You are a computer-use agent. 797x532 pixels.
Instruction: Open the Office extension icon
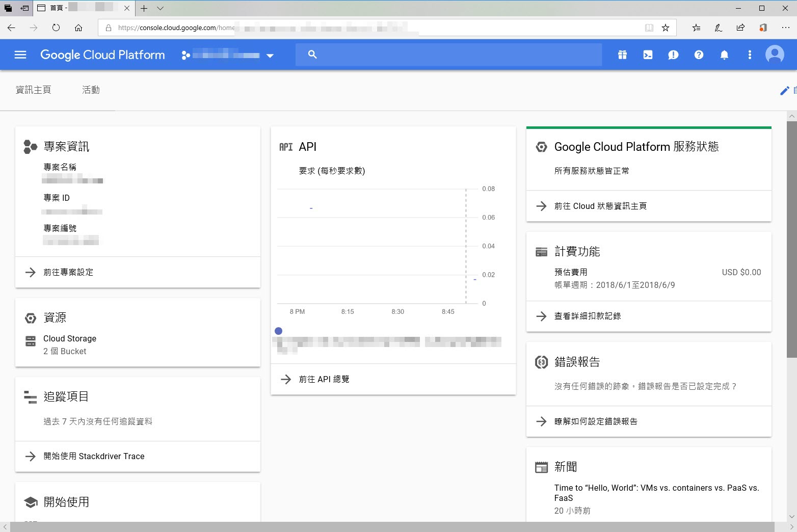(x=763, y=28)
